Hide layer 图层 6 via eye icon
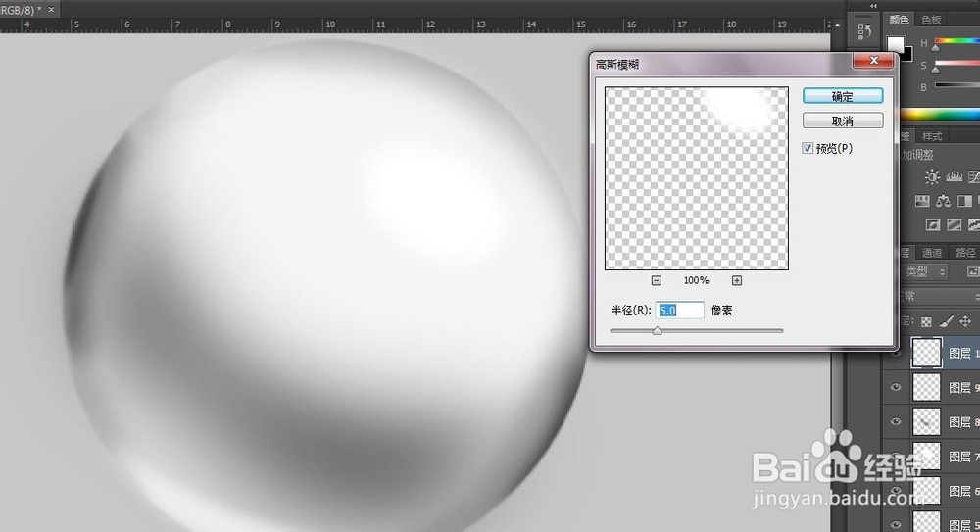 [x=896, y=491]
